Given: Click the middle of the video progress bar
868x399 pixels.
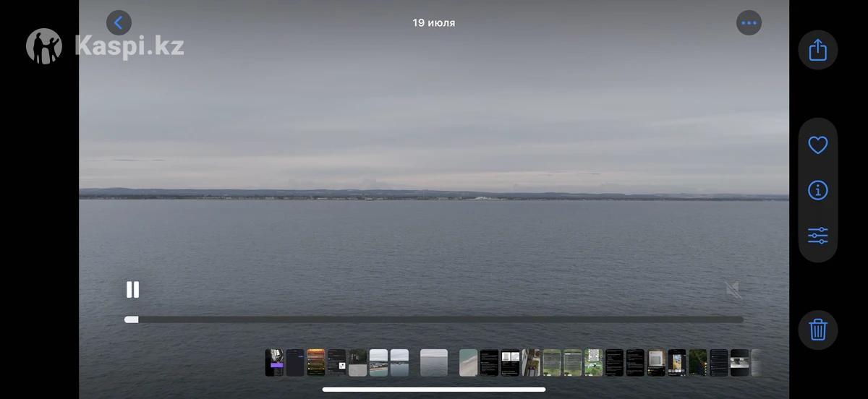Looking at the screenshot, I should tap(434, 319).
